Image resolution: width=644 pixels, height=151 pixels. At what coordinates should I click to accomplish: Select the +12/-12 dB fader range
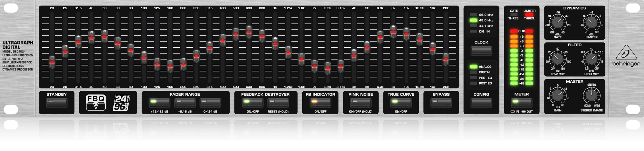[159, 103]
